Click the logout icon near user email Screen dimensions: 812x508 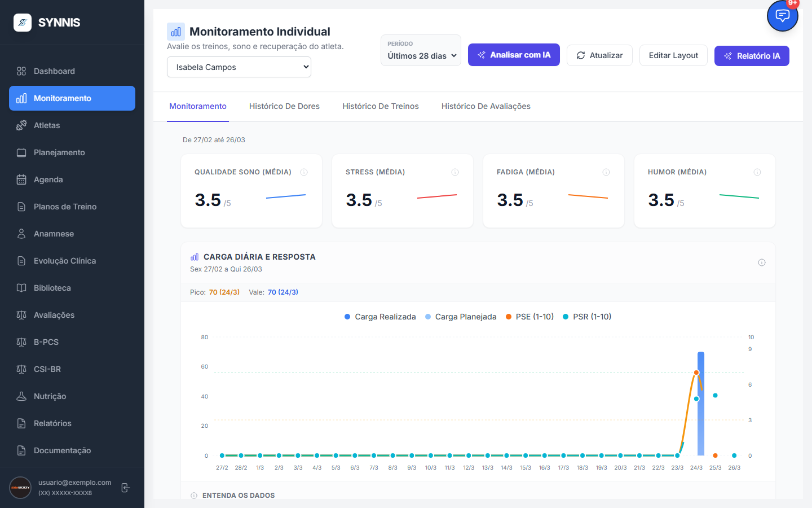pos(126,488)
